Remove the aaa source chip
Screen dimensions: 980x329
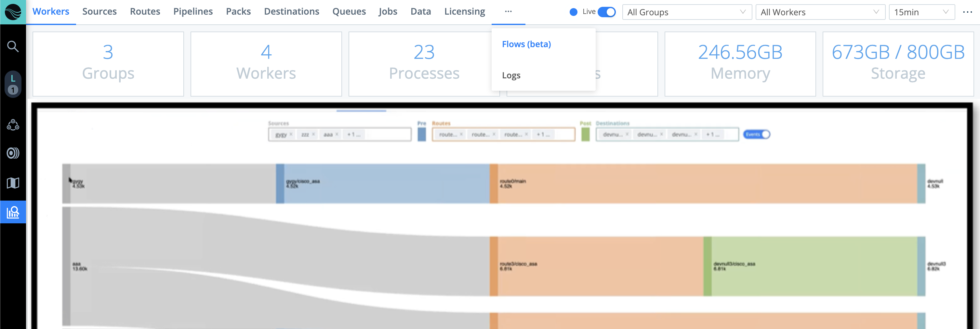coord(337,134)
